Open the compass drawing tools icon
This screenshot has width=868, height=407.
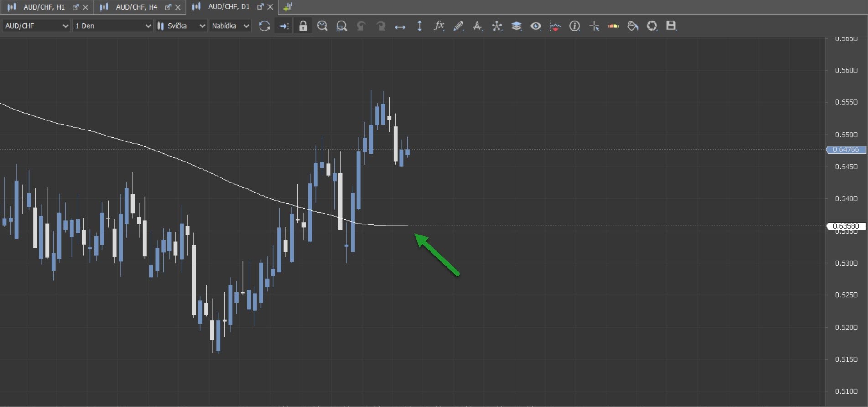pyautogui.click(x=478, y=26)
